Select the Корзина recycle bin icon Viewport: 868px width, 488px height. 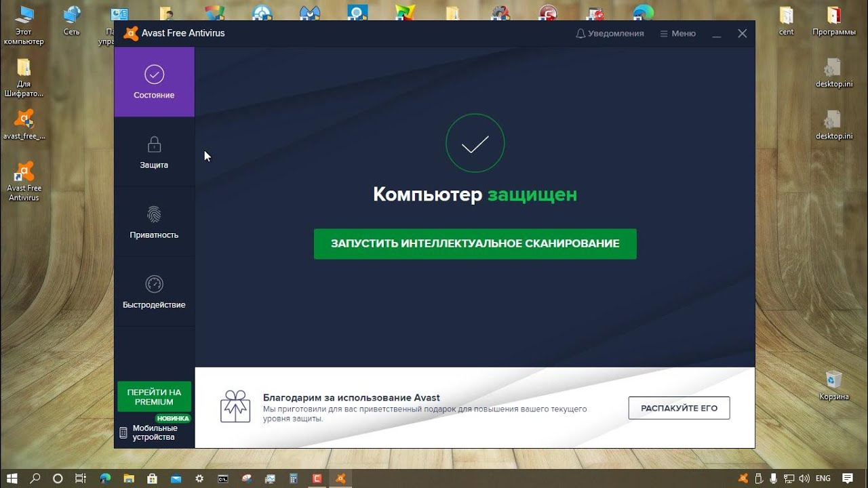pos(833,385)
